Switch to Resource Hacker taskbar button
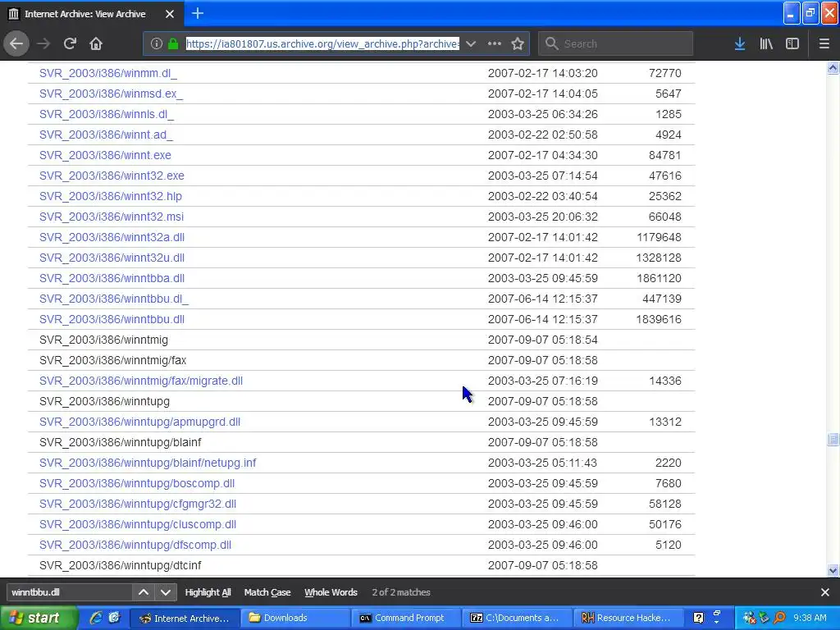840x630 pixels. [x=629, y=618]
